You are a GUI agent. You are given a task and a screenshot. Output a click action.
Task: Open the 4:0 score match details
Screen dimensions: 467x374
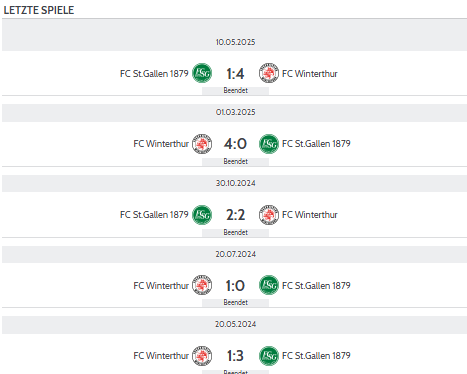[x=235, y=144]
